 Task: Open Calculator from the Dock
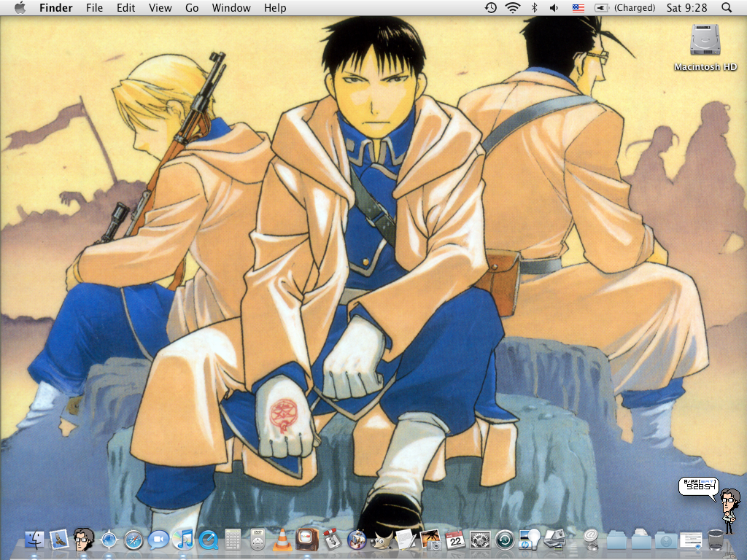[233, 540]
